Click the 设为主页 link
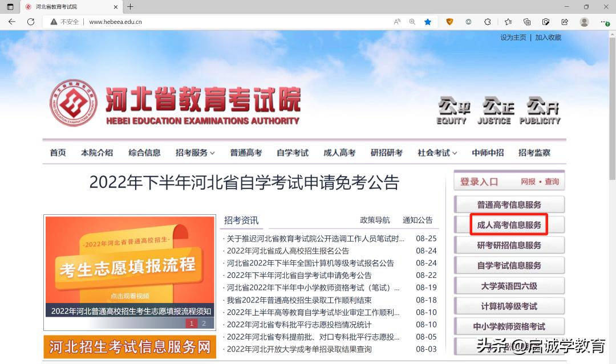This screenshot has width=616, height=364. click(x=512, y=36)
